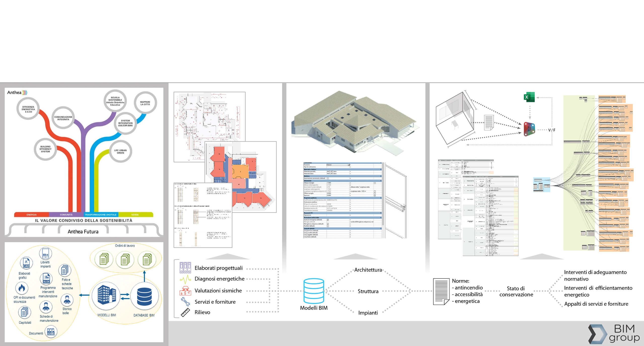The width and height of the screenshot is (644, 346).
Task: Click the CPI flame safety documents icon
Action: pos(22,288)
